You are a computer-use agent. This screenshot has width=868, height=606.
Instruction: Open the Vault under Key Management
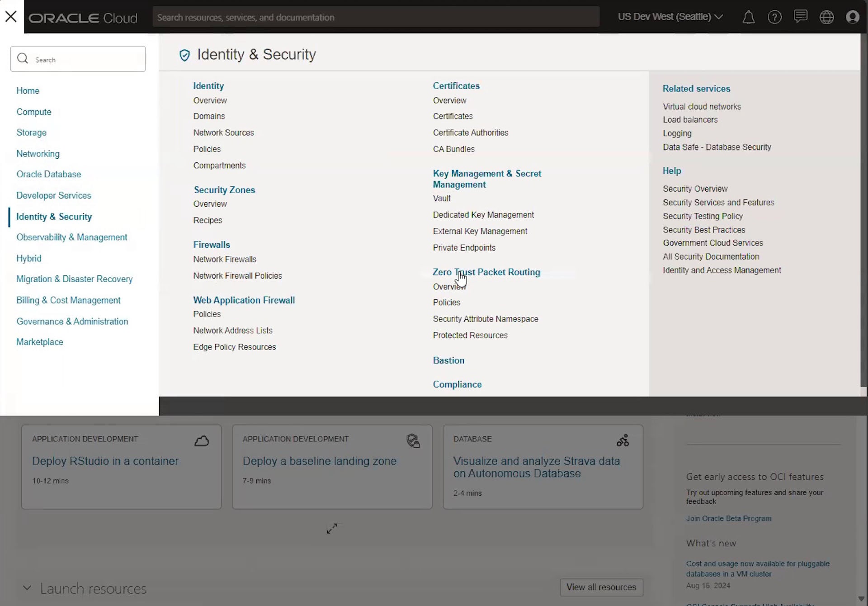point(442,198)
